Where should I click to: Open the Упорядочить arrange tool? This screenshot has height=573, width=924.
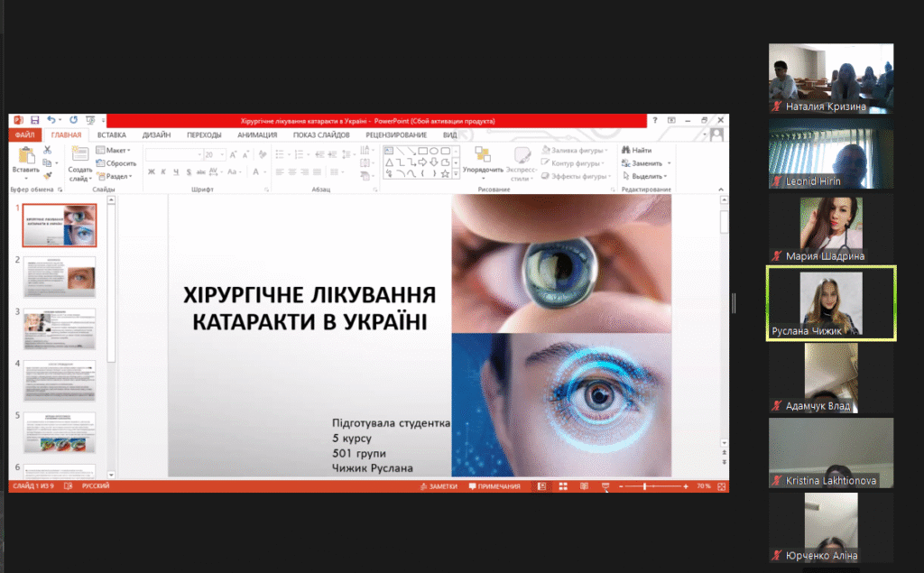tap(483, 163)
